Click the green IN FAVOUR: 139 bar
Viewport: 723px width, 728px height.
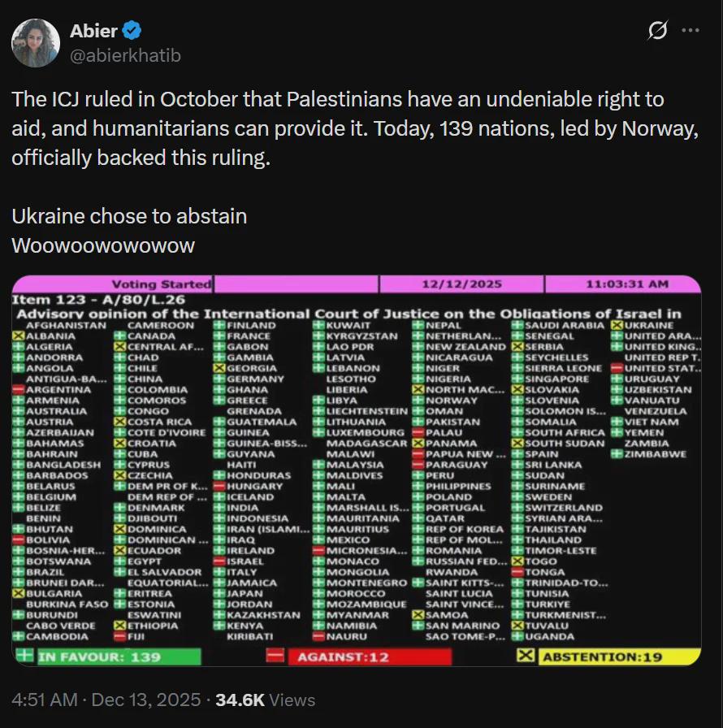118,656
